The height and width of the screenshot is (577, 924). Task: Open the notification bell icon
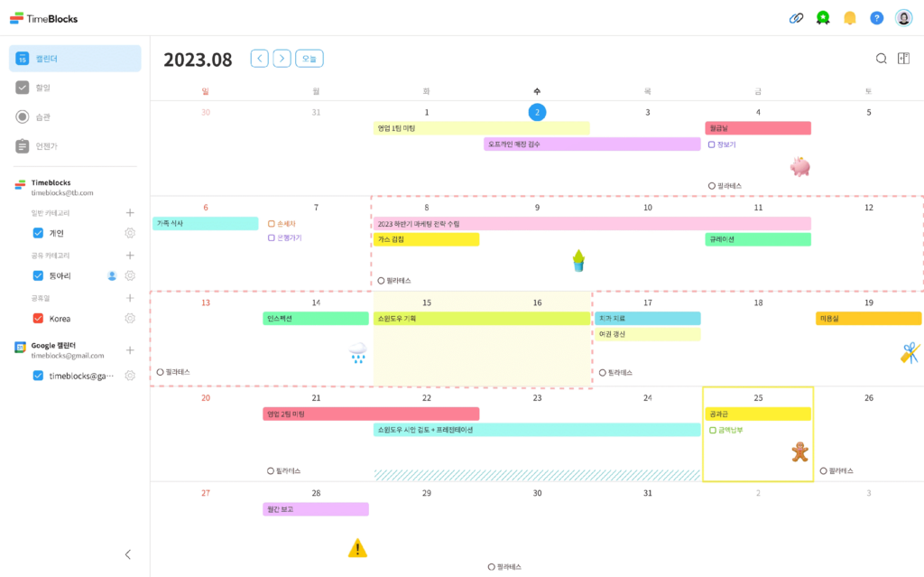pos(850,17)
